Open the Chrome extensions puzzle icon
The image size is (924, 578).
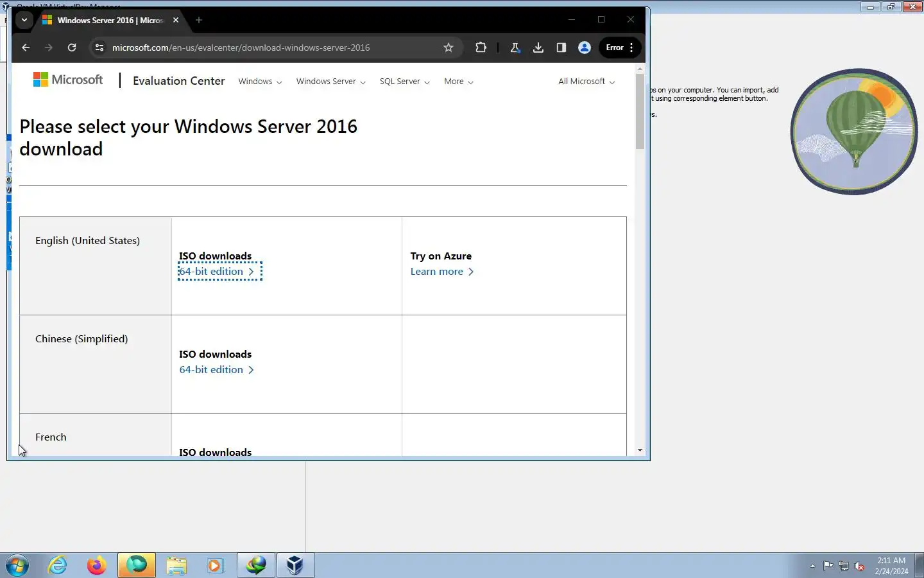click(481, 48)
